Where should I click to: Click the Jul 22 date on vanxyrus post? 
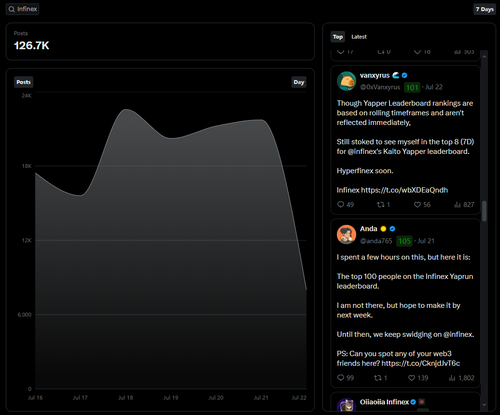coord(434,87)
